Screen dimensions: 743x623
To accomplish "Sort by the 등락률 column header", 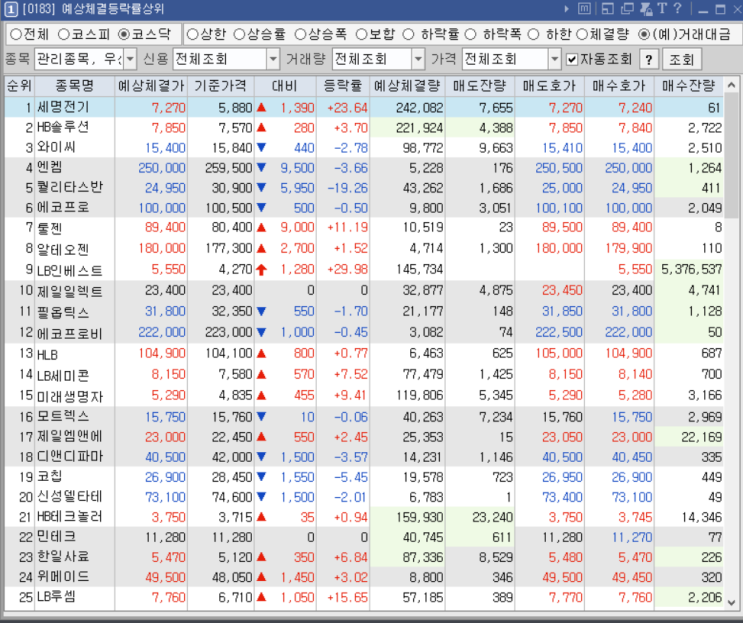I will click(343, 86).
